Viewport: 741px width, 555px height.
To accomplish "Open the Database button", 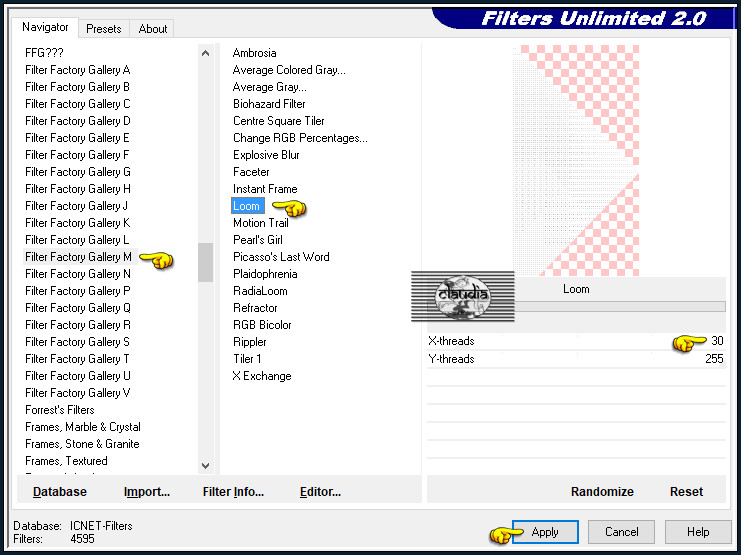I will pos(60,492).
